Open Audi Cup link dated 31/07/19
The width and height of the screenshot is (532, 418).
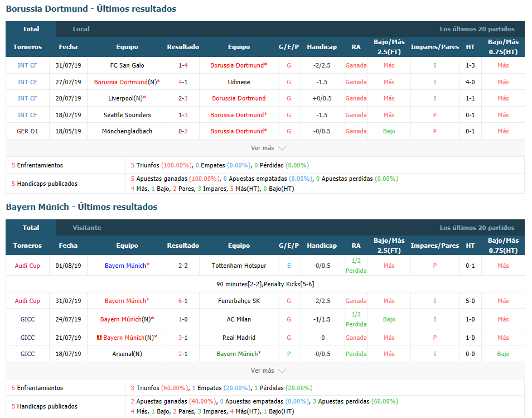[27, 301]
